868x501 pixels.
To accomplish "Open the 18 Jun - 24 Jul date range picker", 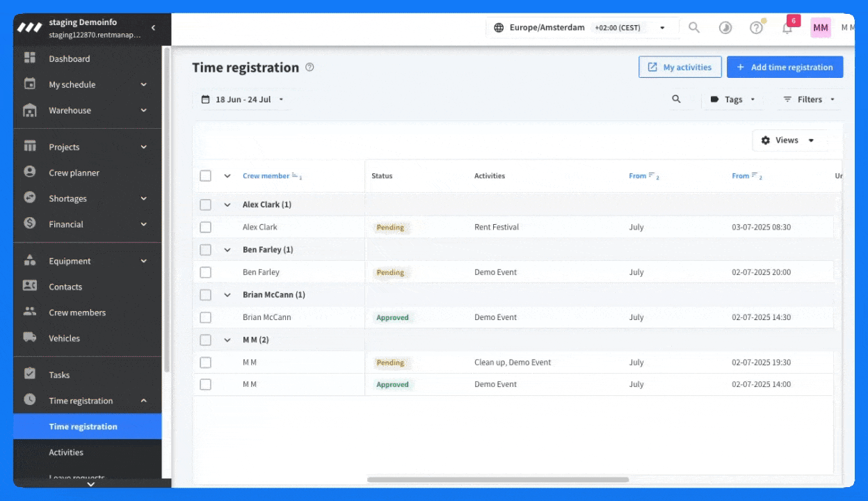I will (243, 100).
